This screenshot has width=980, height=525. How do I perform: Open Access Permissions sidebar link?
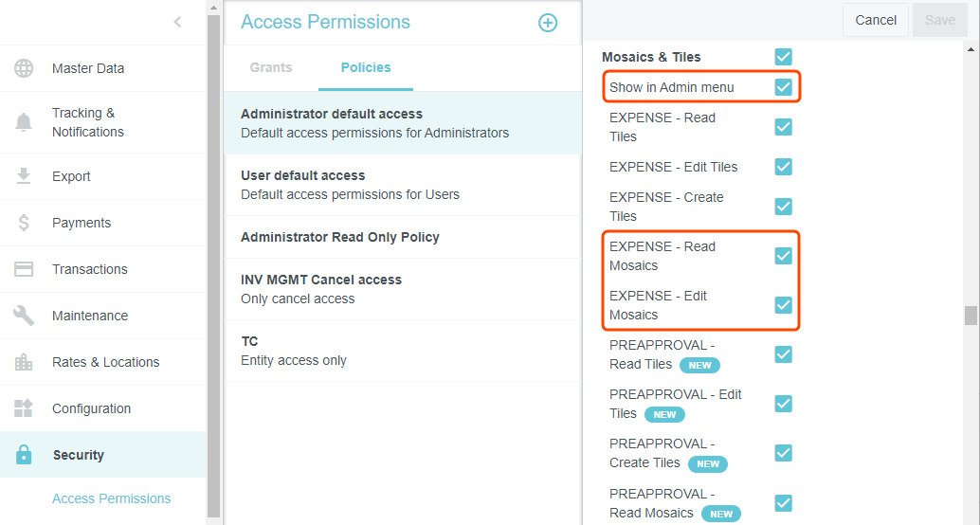pyautogui.click(x=112, y=498)
